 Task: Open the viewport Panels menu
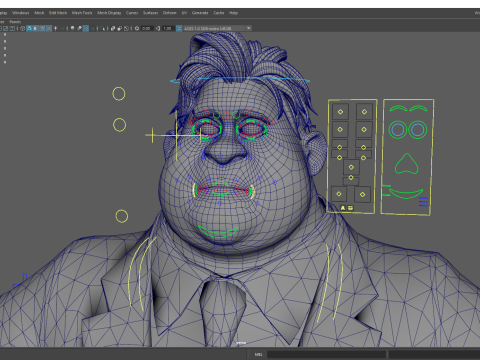15,22
